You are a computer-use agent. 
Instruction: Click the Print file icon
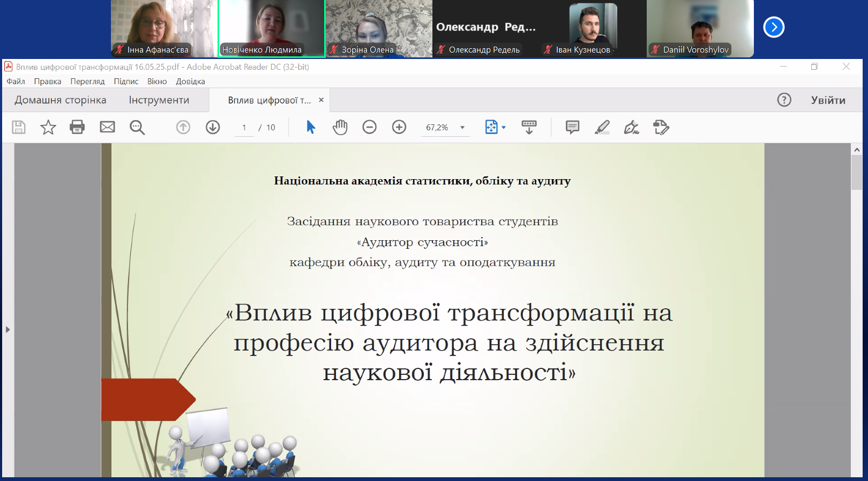77,127
